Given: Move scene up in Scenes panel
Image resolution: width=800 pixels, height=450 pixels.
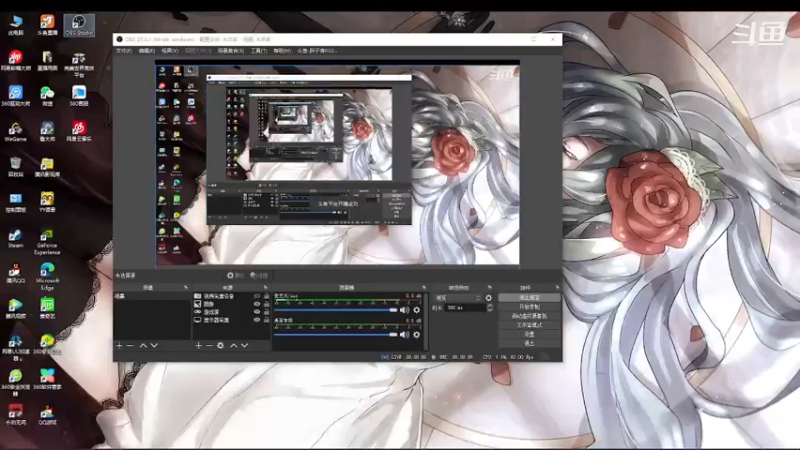Looking at the screenshot, I should 143,345.
